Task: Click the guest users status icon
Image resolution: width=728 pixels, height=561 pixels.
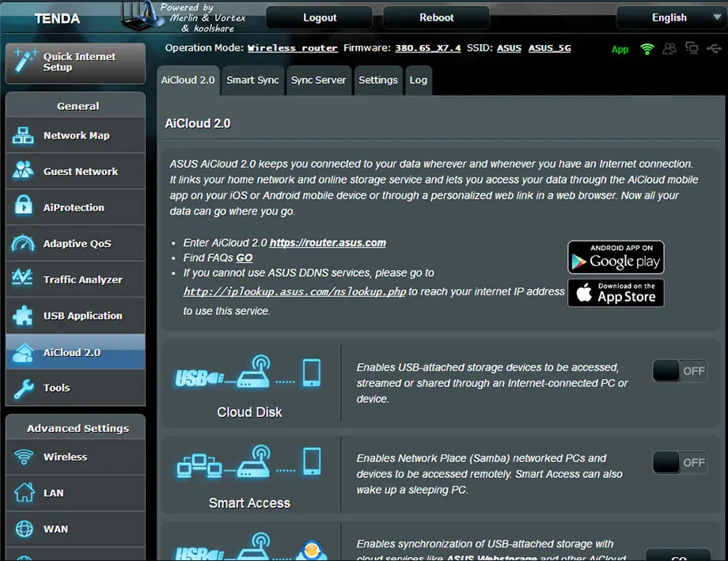Action: (669, 48)
